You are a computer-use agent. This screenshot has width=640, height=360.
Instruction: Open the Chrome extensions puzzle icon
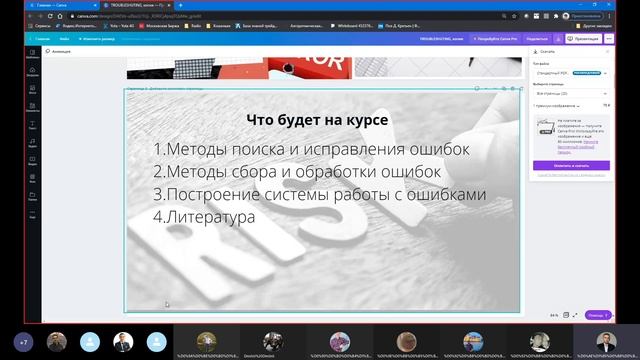556,16
